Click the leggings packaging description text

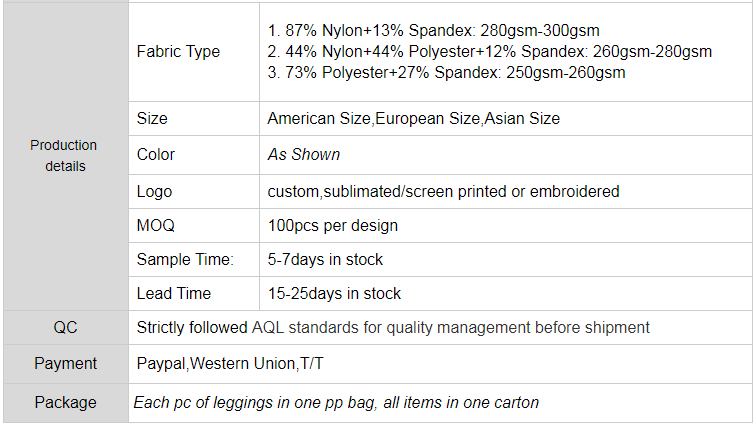[336, 402]
